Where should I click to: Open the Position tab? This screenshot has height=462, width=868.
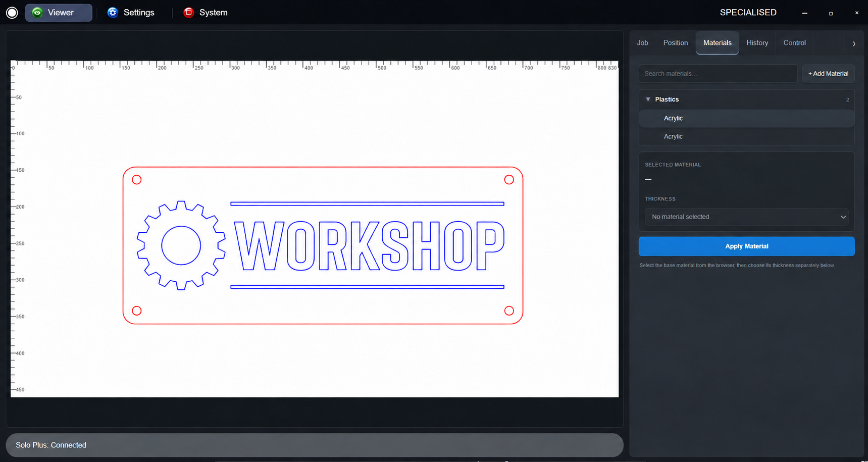click(x=675, y=43)
